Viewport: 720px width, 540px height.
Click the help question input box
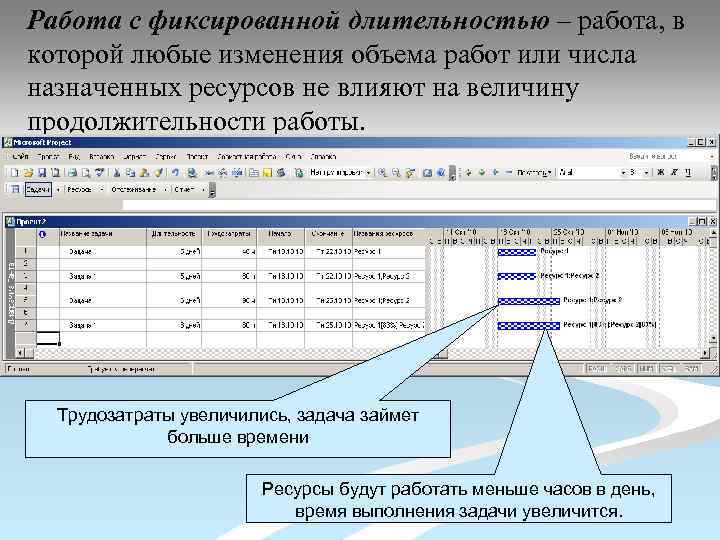click(x=667, y=157)
